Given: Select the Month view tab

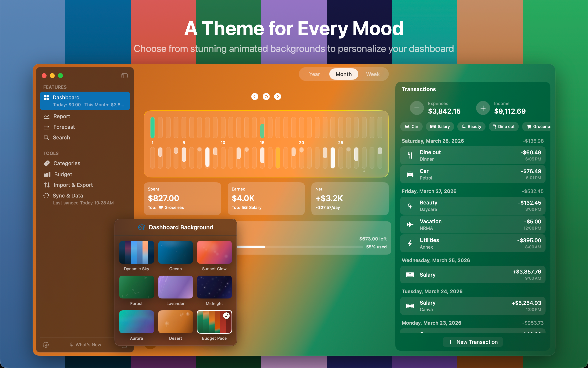Looking at the screenshot, I should [344, 74].
